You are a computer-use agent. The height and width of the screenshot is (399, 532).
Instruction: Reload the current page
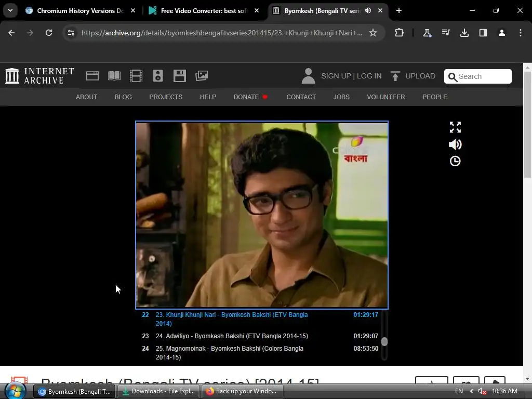pyautogui.click(x=49, y=33)
